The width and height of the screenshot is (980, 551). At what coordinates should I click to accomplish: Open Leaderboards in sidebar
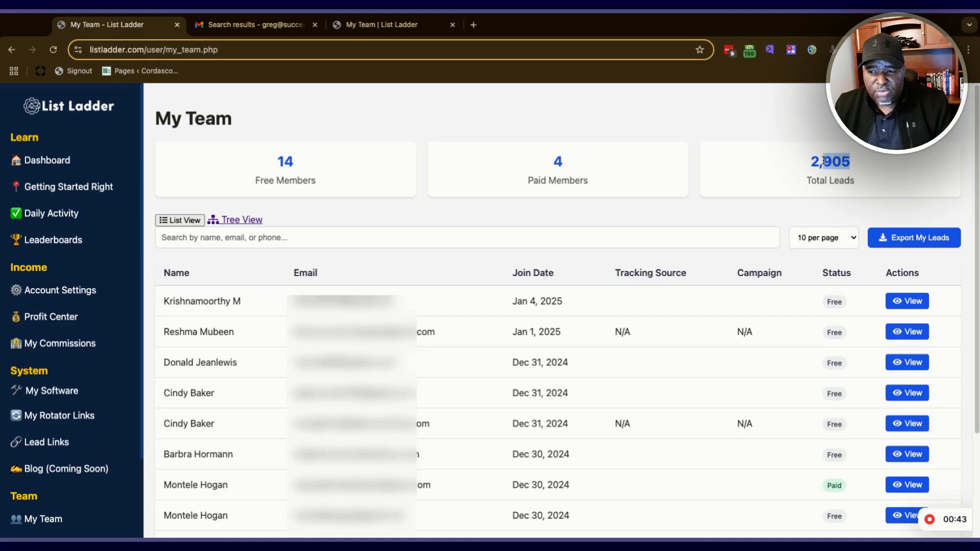pos(46,240)
